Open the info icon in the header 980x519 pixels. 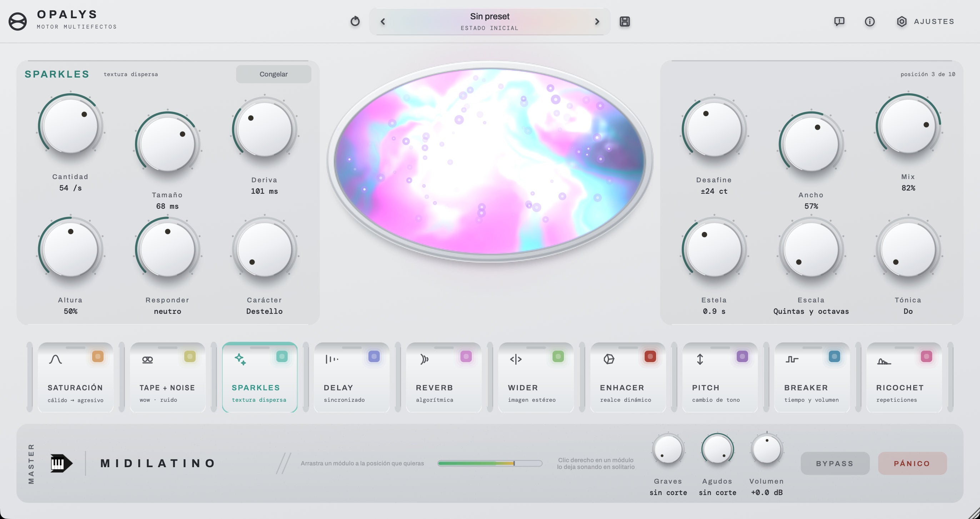[x=870, y=21]
